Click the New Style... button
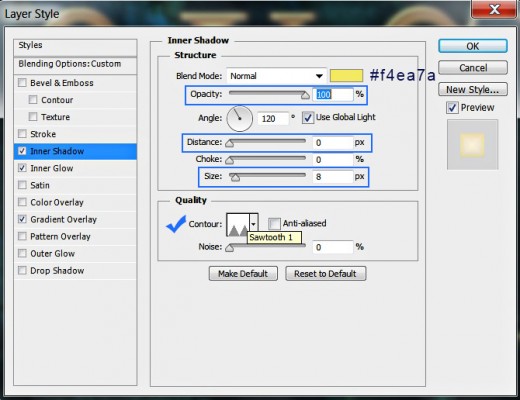Screen dimensions: 520x400 point(473,90)
